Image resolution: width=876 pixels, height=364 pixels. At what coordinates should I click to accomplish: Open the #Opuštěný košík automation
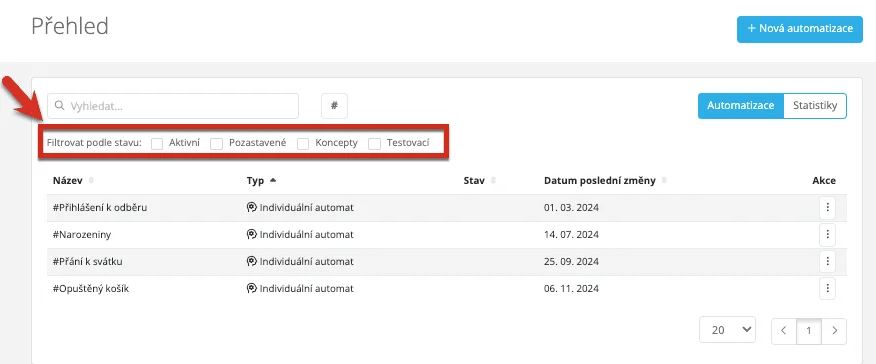pos(91,289)
